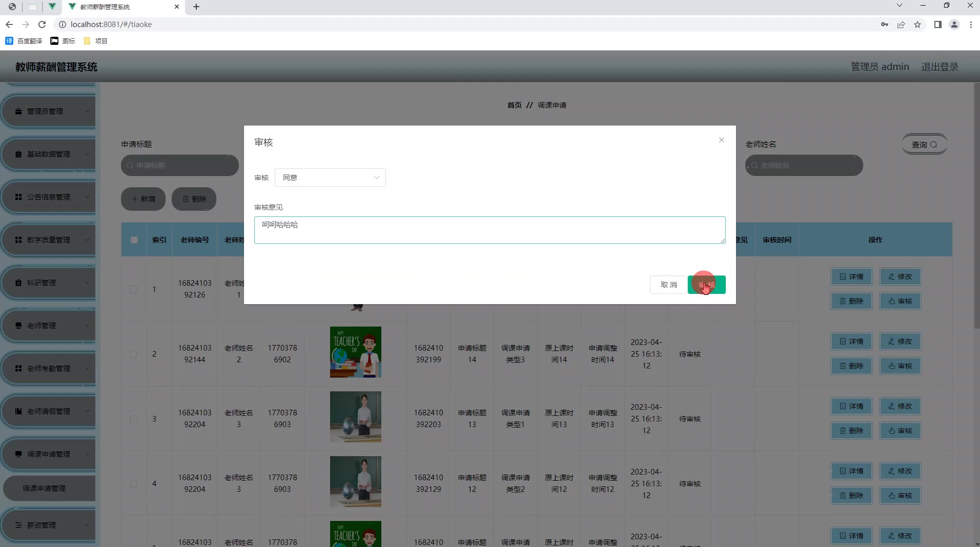The width and height of the screenshot is (980, 547).
Task: Expand the 基础数据管理 sidebar menu
Action: [49, 154]
